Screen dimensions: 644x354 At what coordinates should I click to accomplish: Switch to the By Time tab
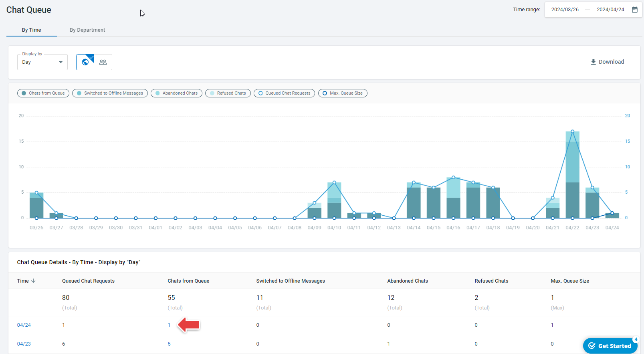(32, 30)
